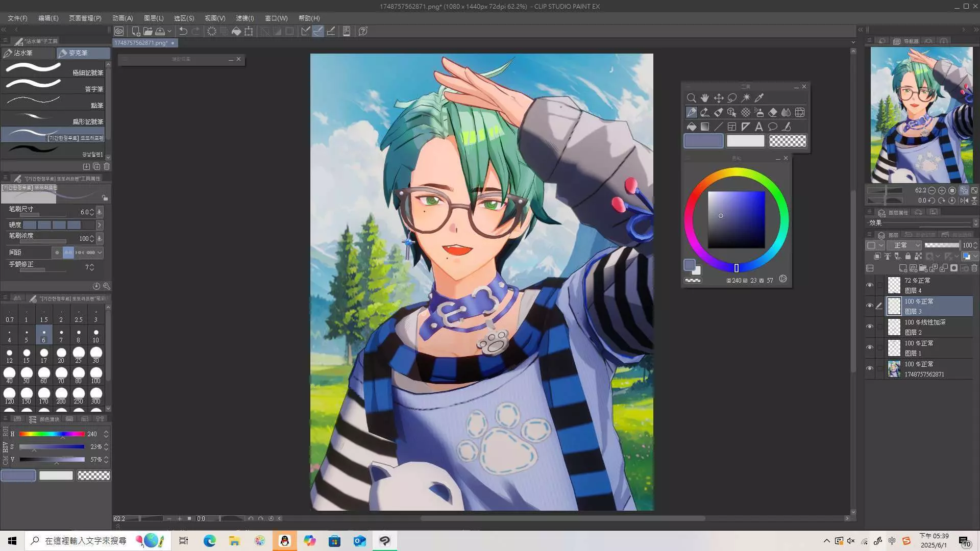Activate the Magic Wand auto-select tool
Screen dimensions: 980x551
click(746, 98)
